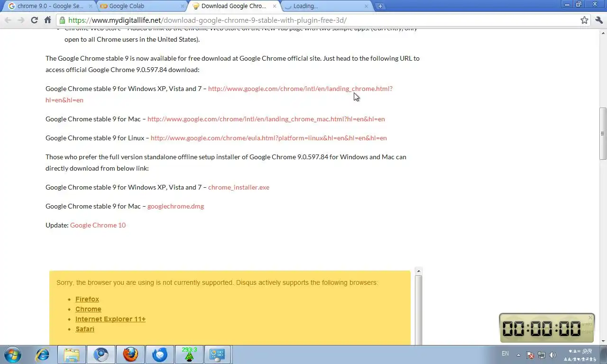Click the paragraph starting 'Those who prefer'
Viewport: 607px width, 364px height.
(x=226, y=163)
